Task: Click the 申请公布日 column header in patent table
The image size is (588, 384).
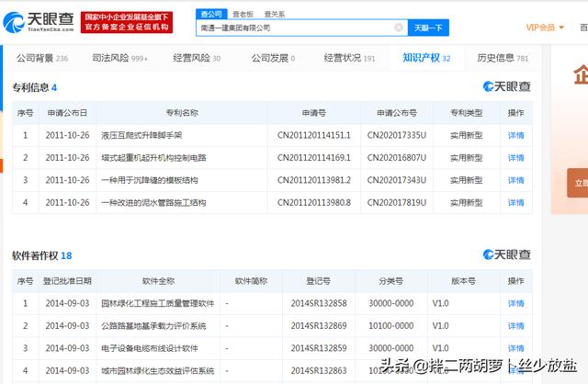Action: (67, 113)
